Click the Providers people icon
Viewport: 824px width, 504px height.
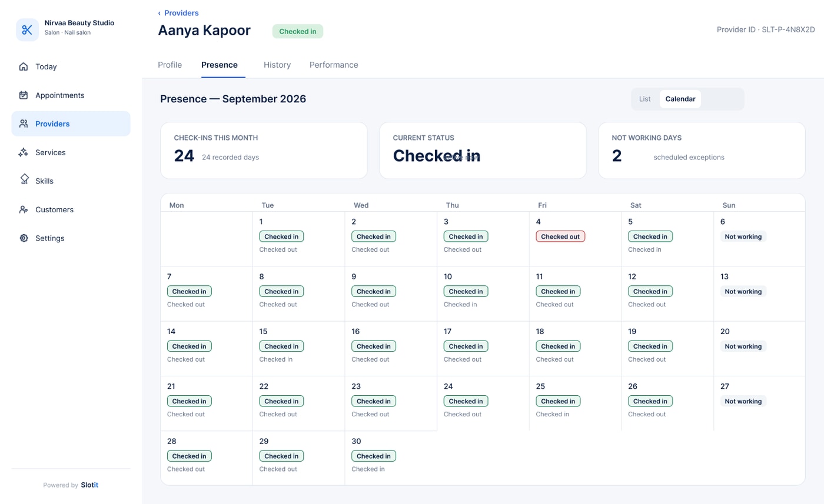pyautogui.click(x=24, y=124)
